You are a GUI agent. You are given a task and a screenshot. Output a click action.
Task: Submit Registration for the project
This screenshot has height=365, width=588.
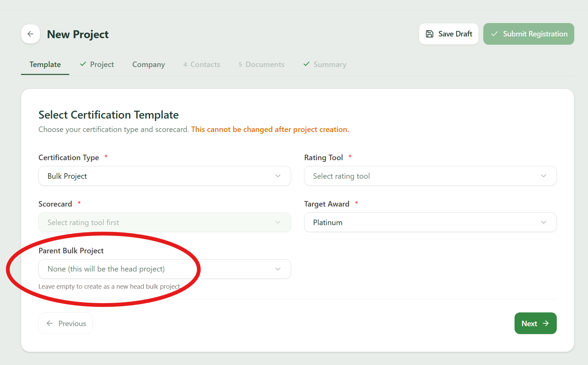coord(529,34)
